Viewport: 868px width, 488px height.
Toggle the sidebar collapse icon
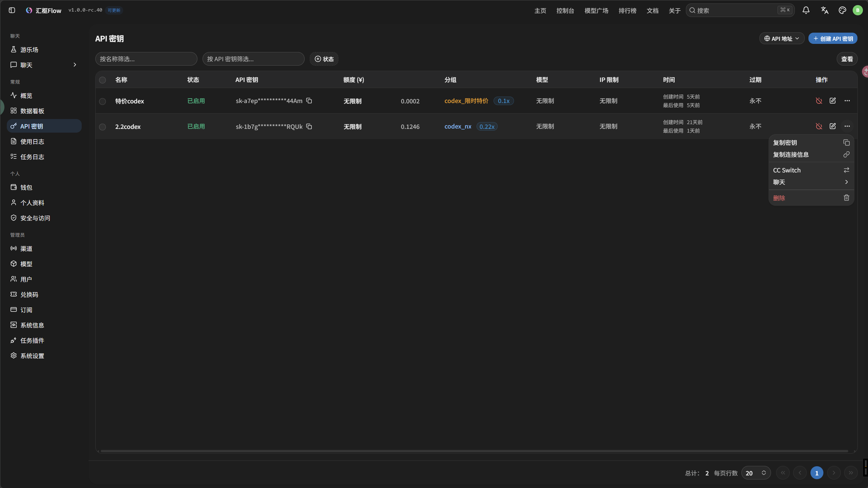(x=12, y=10)
